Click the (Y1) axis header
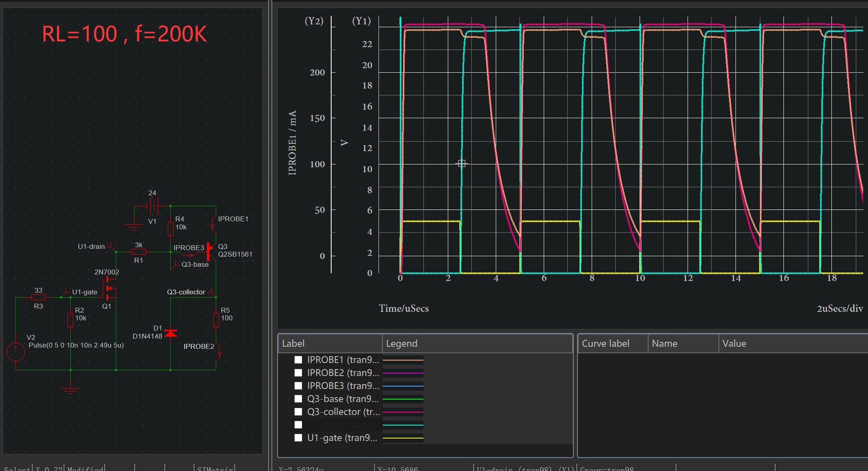The height and width of the screenshot is (471, 868). [x=361, y=21]
